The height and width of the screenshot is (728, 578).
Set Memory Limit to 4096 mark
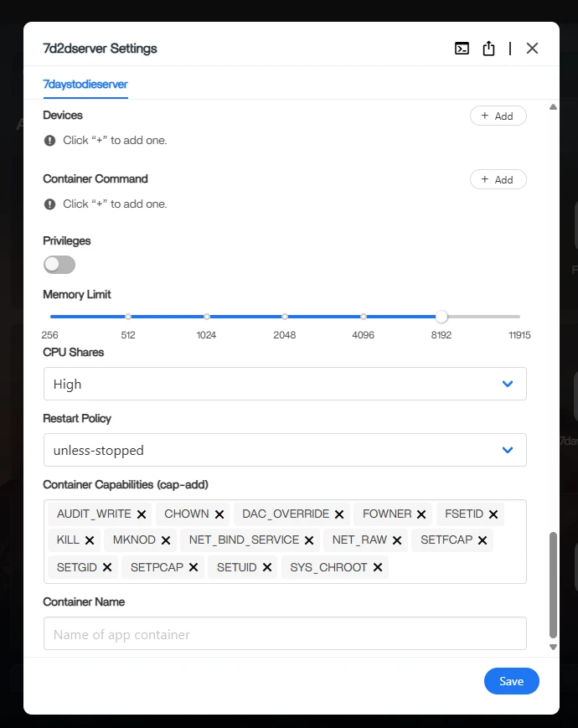(363, 317)
